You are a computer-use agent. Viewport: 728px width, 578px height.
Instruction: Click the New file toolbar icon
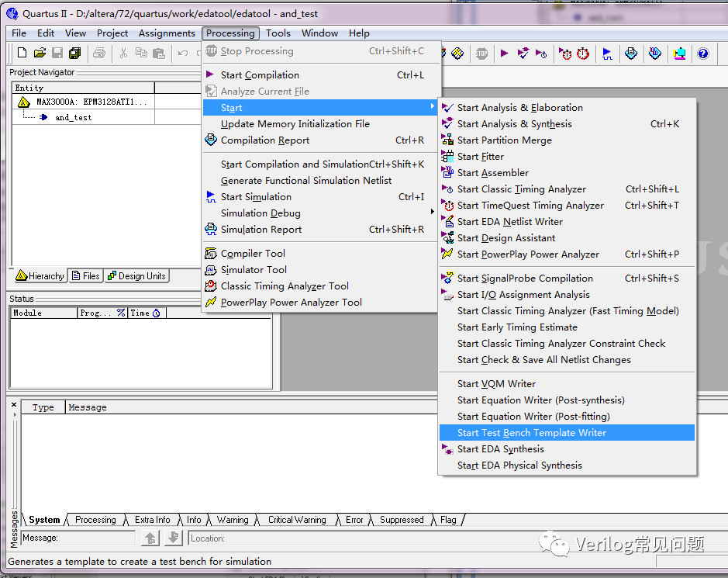tap(22, 53)
